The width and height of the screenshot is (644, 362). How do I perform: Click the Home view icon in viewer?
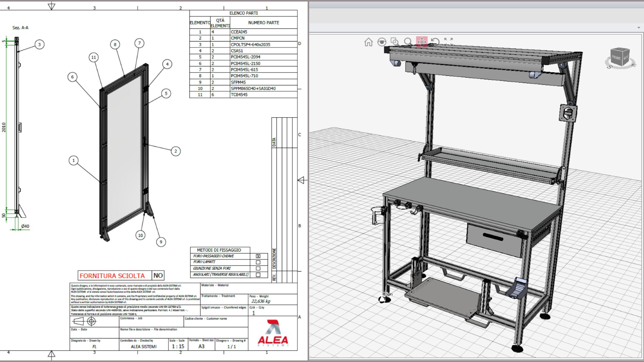[368, 42]
